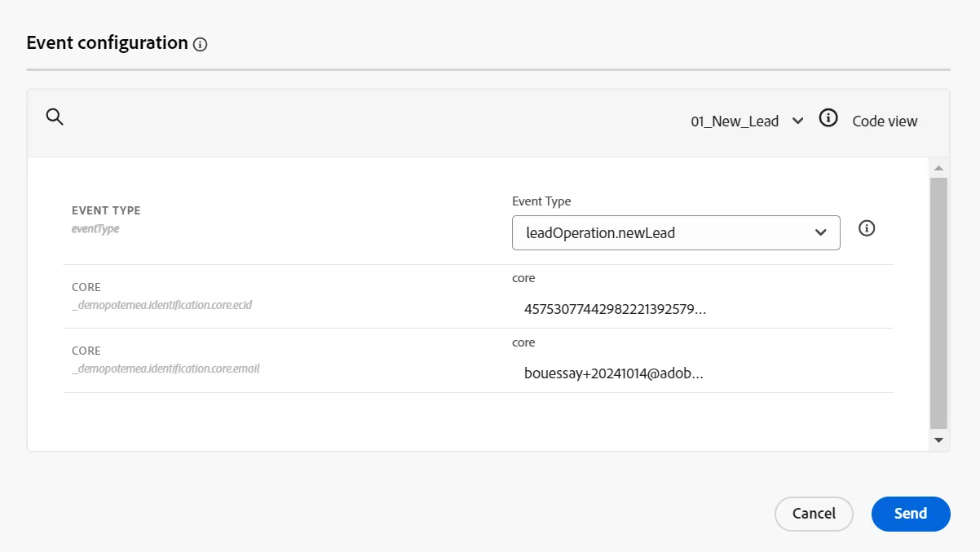
Task: Click the scrollbar down arrow
Action: point(938,440)
